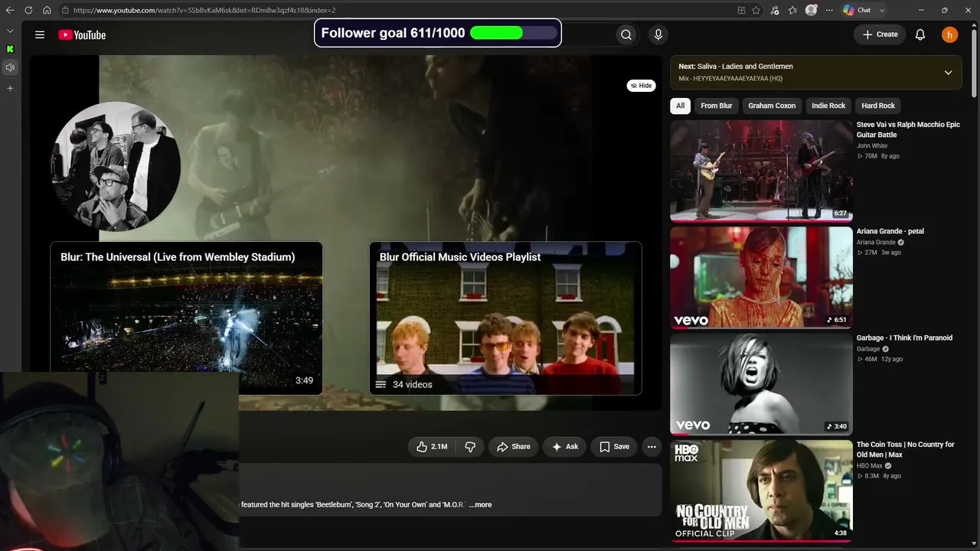Image resolution: width=980 pixels, height=551 pixels.
Task: Open more actions ellipsis under the video
Action: (652, 447)
